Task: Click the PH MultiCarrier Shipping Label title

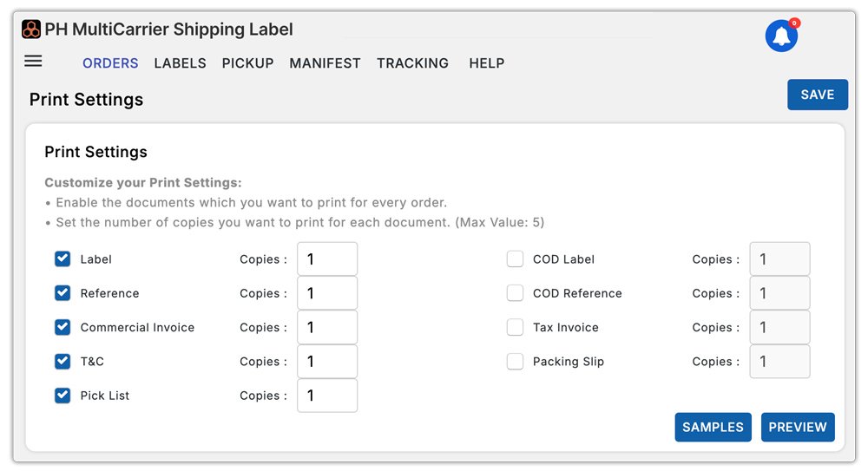Action: click(169, 29)
